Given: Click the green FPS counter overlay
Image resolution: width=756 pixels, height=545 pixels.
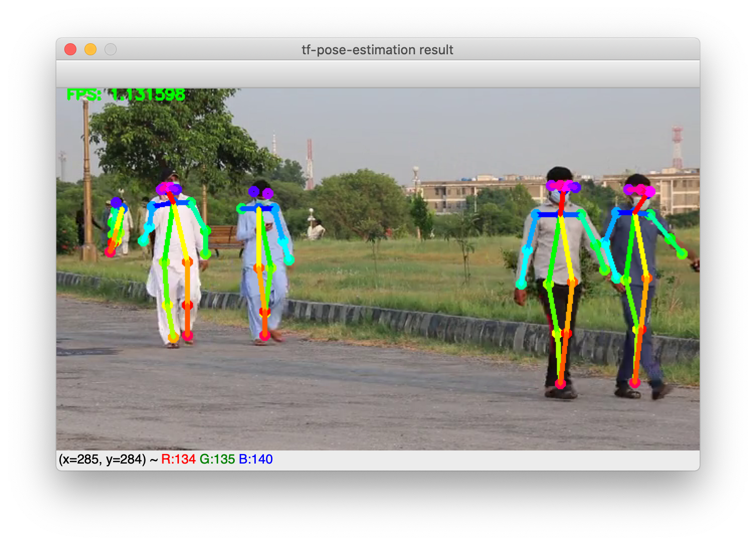Looking at the screenshot, I should click(x=125, y=94).
